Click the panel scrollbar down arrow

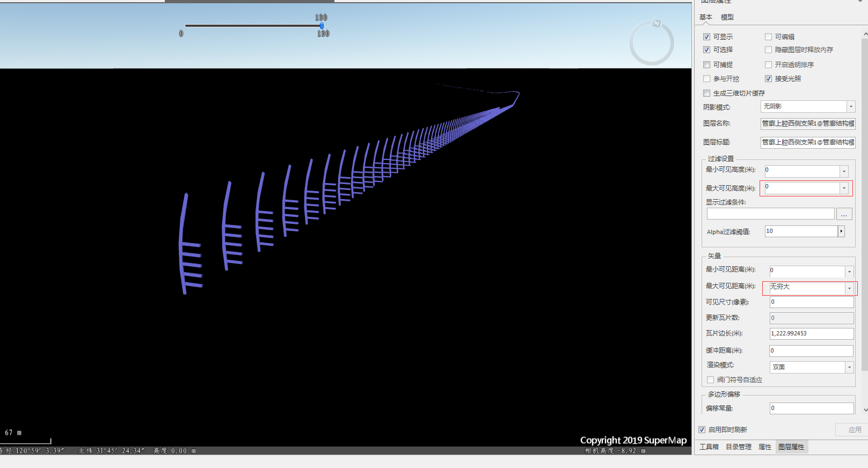pyautogui.click(x=865, y=409)
